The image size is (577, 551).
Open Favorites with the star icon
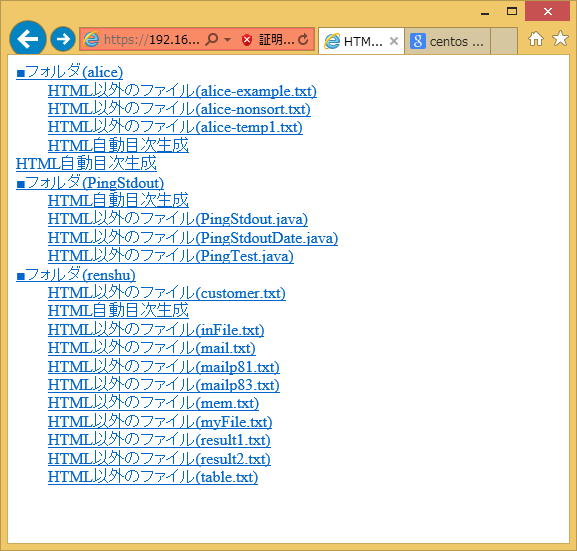click(x=560, y=39)
